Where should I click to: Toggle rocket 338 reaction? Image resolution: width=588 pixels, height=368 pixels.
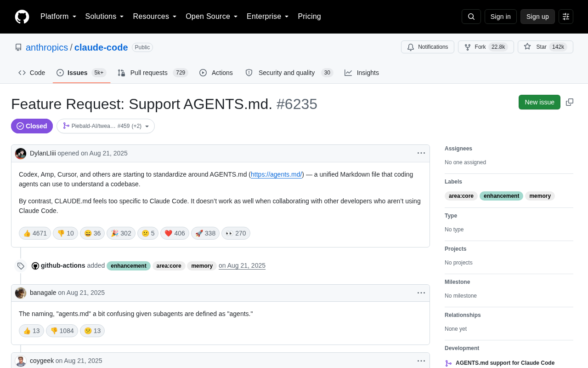pyautogui.click(x=205, y=233)
